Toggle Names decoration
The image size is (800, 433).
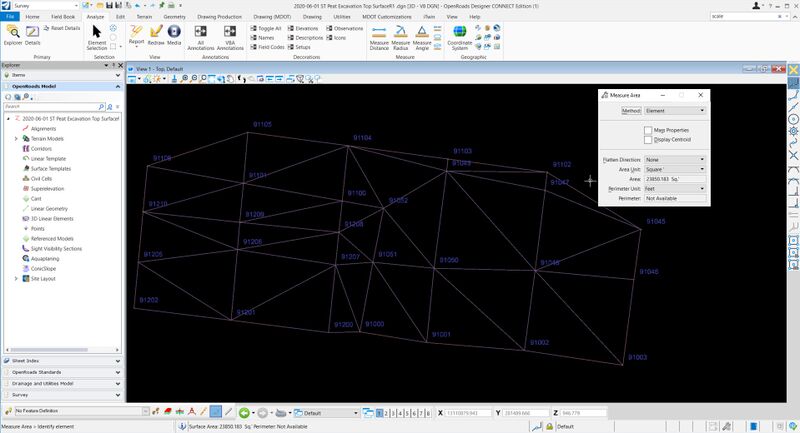pos(262,38)
